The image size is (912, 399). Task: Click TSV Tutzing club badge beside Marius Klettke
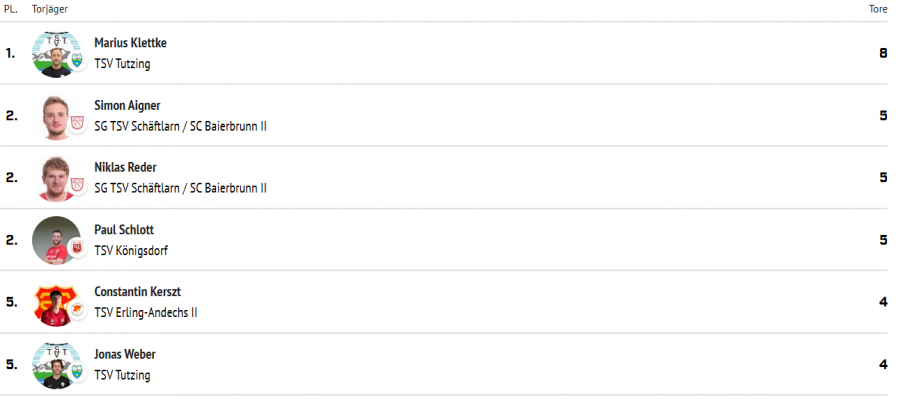(x=77, y=61)
